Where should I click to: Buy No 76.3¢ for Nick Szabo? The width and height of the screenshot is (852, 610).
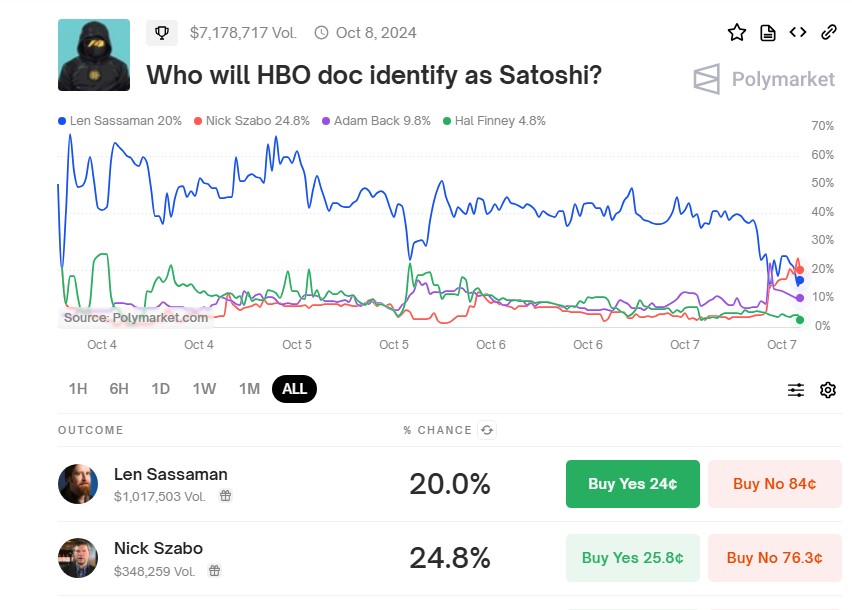[x=774, y=558]
